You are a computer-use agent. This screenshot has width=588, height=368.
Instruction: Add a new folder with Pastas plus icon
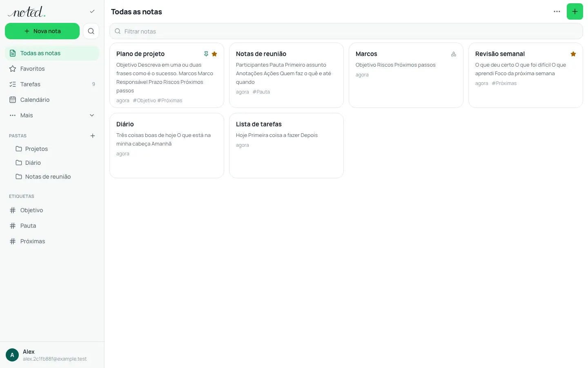pyautogui.click(x=93, y=136)
